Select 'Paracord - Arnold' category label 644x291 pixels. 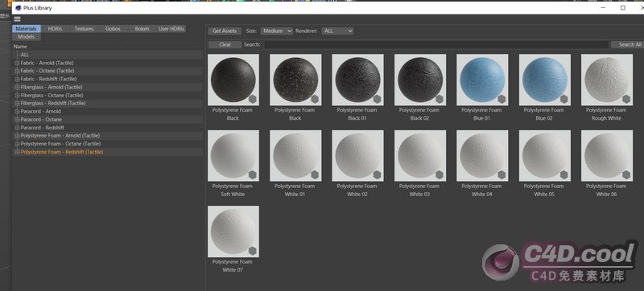[41, 112]
